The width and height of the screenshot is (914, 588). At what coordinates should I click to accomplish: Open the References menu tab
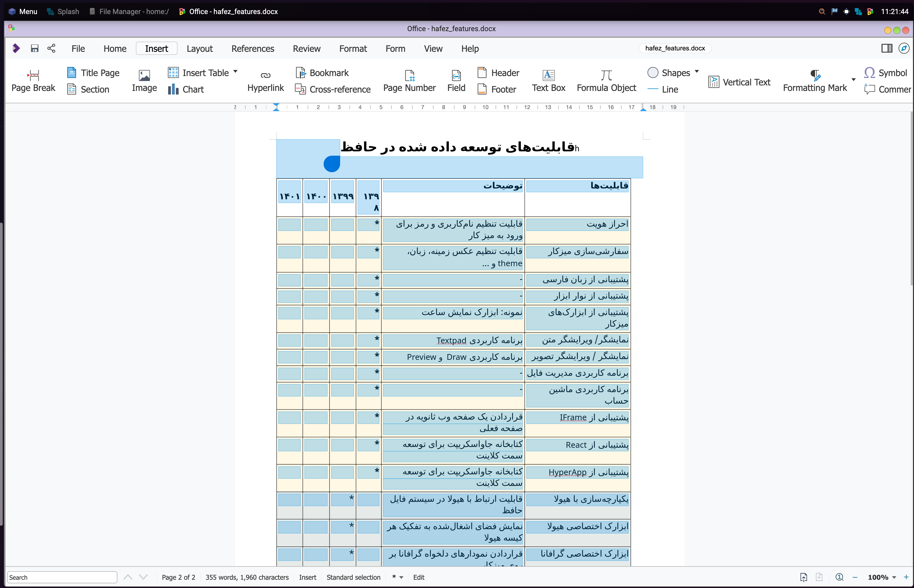coord(252,48)
